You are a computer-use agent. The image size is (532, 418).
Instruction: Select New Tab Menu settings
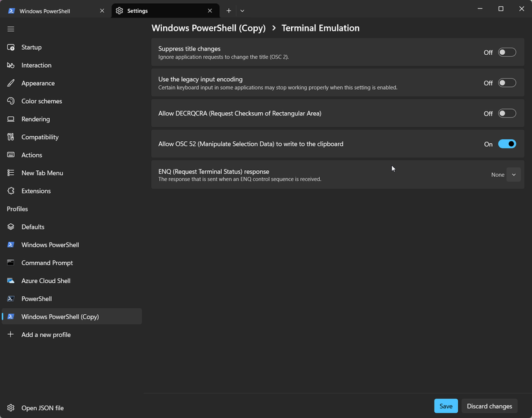[x=72, y=173]
